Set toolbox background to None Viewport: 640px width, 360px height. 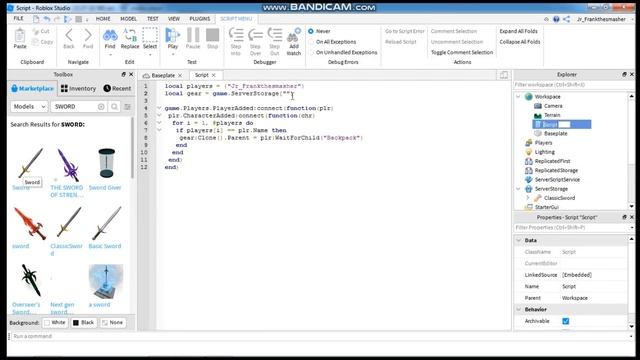112,322
